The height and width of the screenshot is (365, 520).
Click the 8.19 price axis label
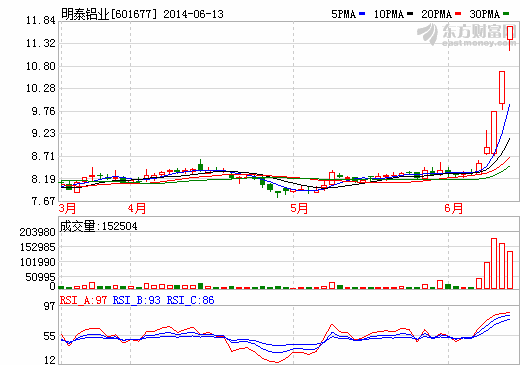[43, 179]
